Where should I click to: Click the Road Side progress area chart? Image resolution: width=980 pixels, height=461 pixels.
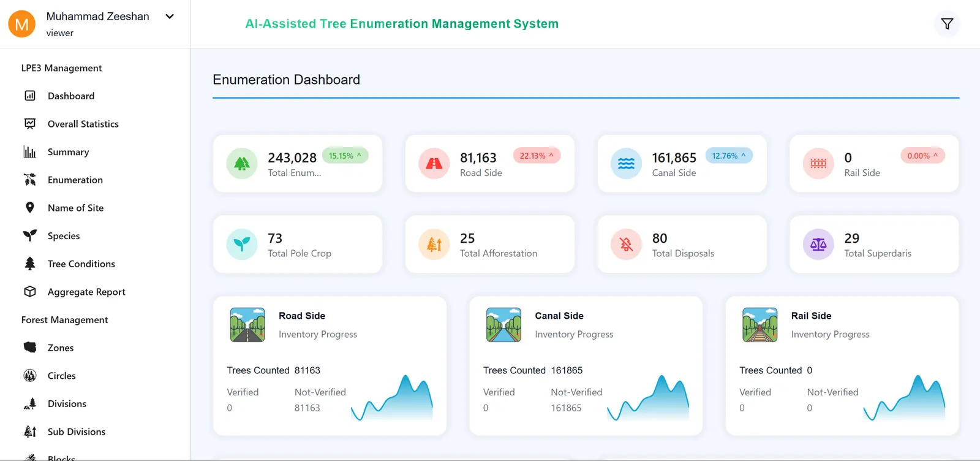click(392, 397)
